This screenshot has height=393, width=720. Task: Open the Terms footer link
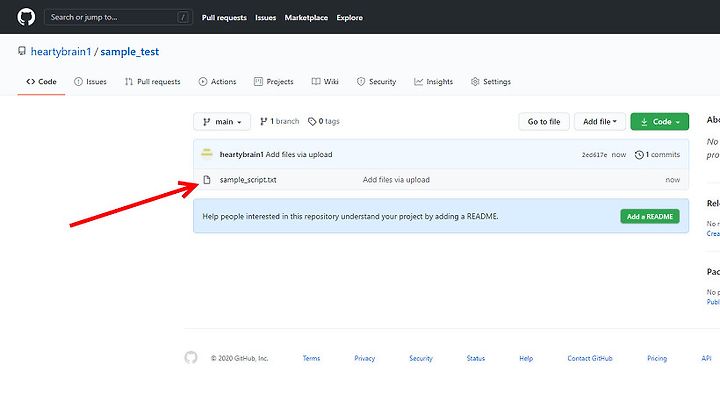click(x=311, y=358)
